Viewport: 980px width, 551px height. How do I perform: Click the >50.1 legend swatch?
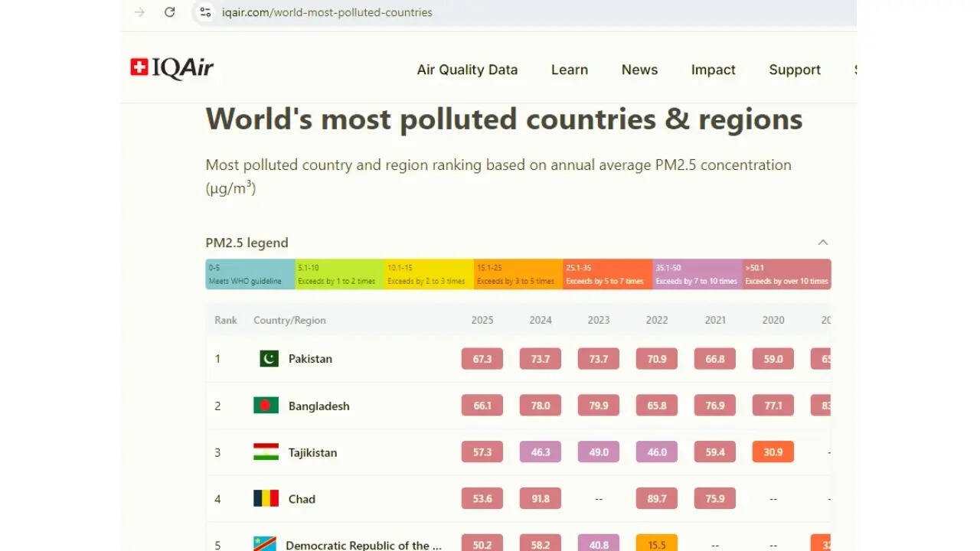786,274
